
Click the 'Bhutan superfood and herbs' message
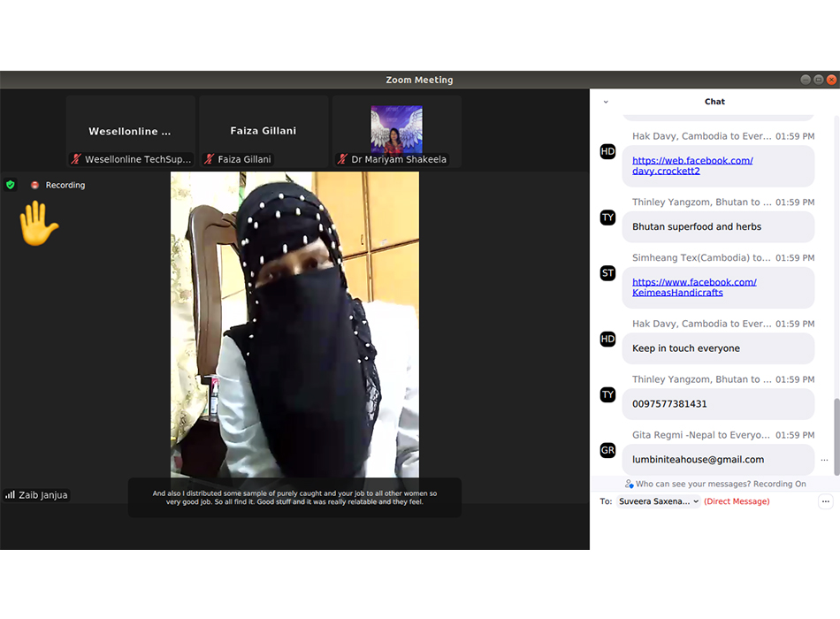point(718,226)
